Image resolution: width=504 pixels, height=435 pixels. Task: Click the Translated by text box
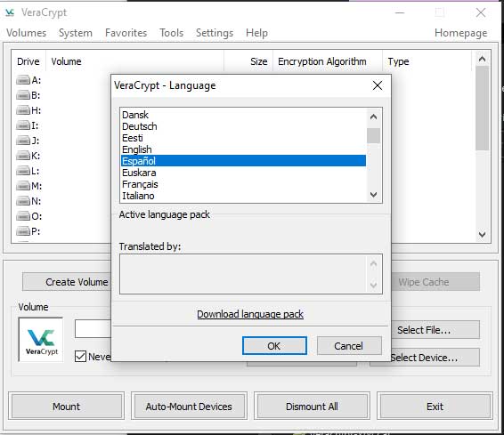coord(251,274)
